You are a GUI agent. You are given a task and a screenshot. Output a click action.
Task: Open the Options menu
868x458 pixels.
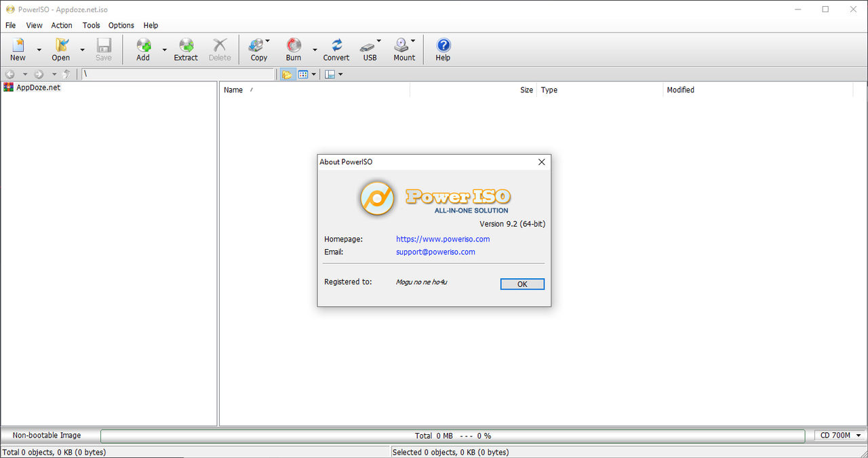[121, 25]
